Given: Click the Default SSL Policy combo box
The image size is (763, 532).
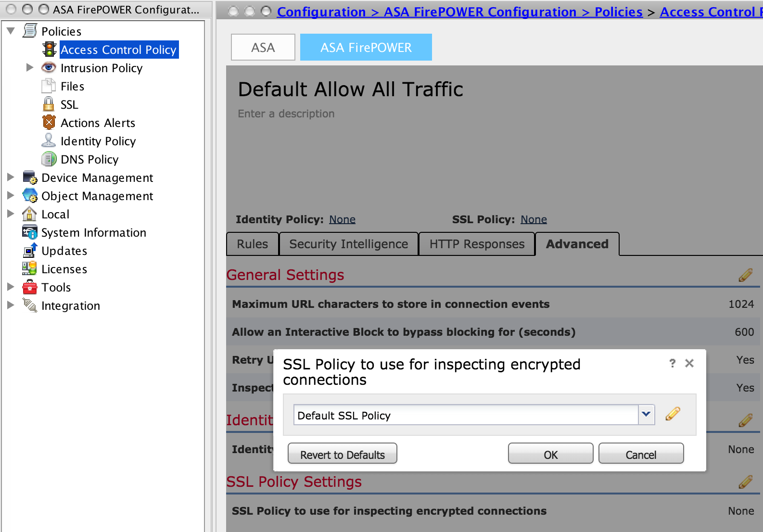Looking at the screenshot, I should click(474, 415).
